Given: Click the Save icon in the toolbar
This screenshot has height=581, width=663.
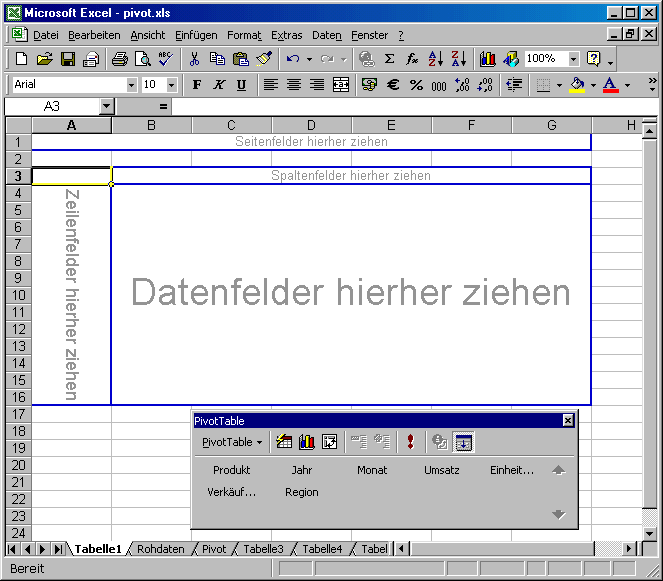Looking at the screenshot, I should 68,59.
